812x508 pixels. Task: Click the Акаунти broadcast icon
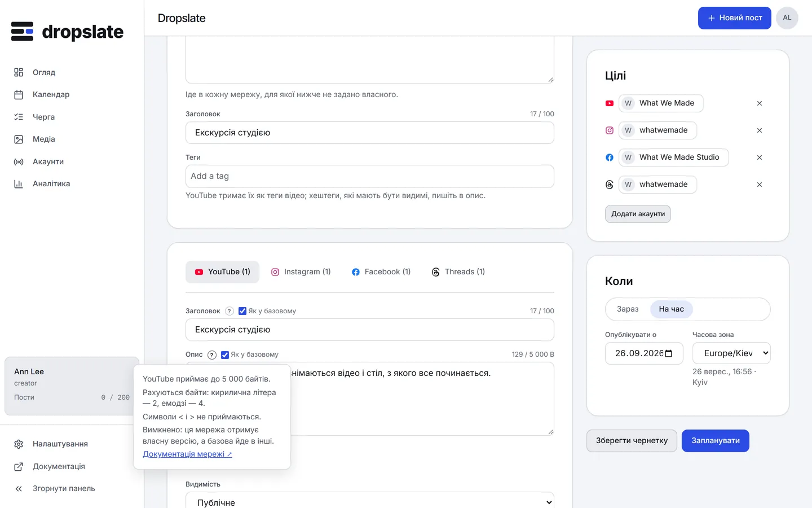click(19, 161)
